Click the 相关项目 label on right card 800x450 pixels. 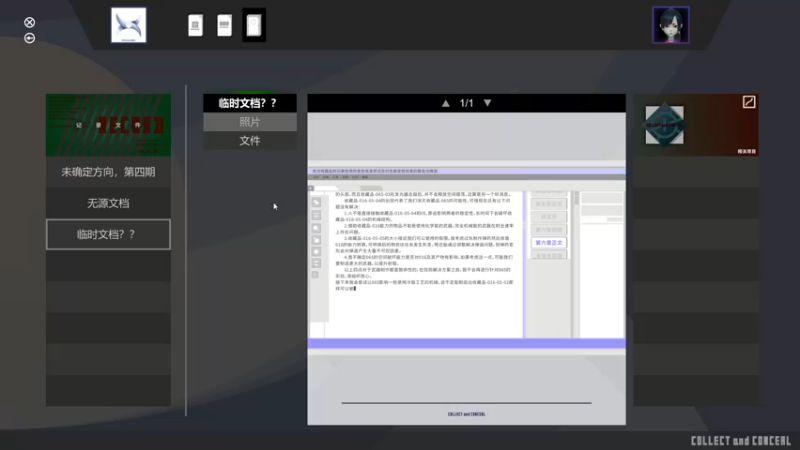pyautogui.click(x=746, y=152)
